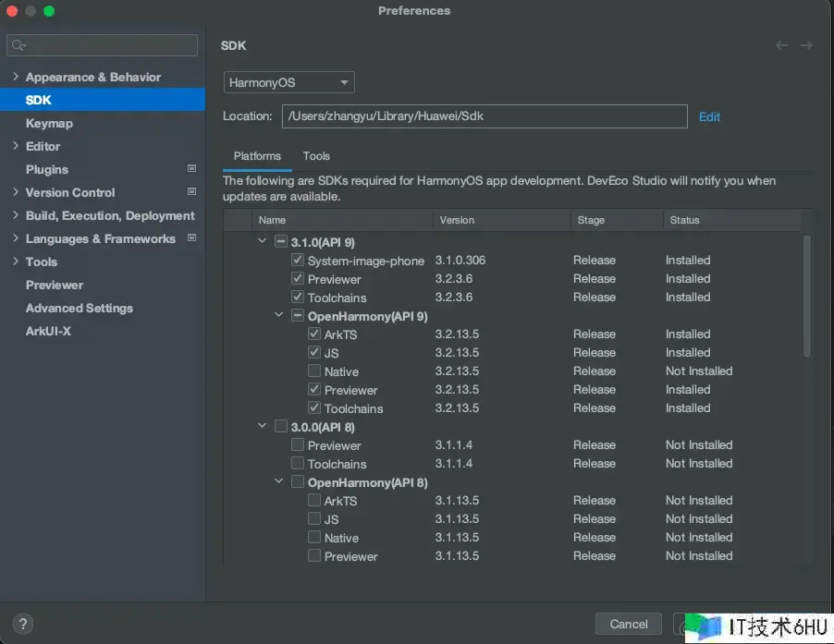Screen dimensions: 834x644
Task: Click version cell 3.1.0.306
Action: click(460, 260)
